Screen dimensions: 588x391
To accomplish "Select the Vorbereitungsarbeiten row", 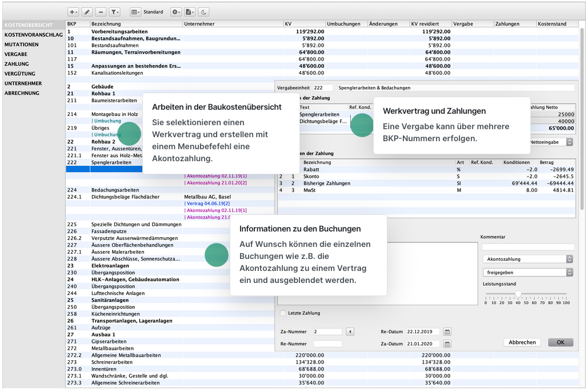I will click(322, 32).
